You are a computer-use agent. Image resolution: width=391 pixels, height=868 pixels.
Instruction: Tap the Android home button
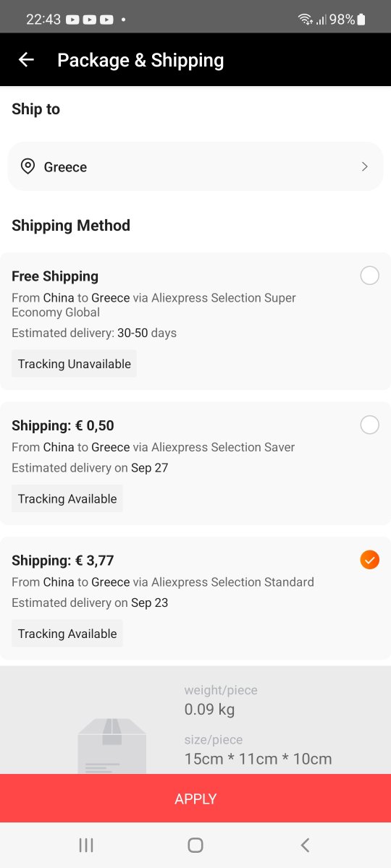(195, 845)
